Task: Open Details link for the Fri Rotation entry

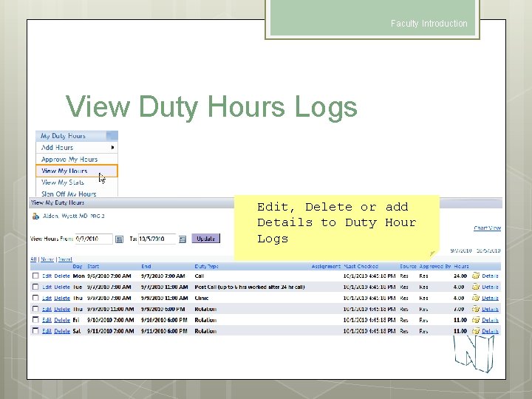Action: pyautogui.click(x=491, y=320)
